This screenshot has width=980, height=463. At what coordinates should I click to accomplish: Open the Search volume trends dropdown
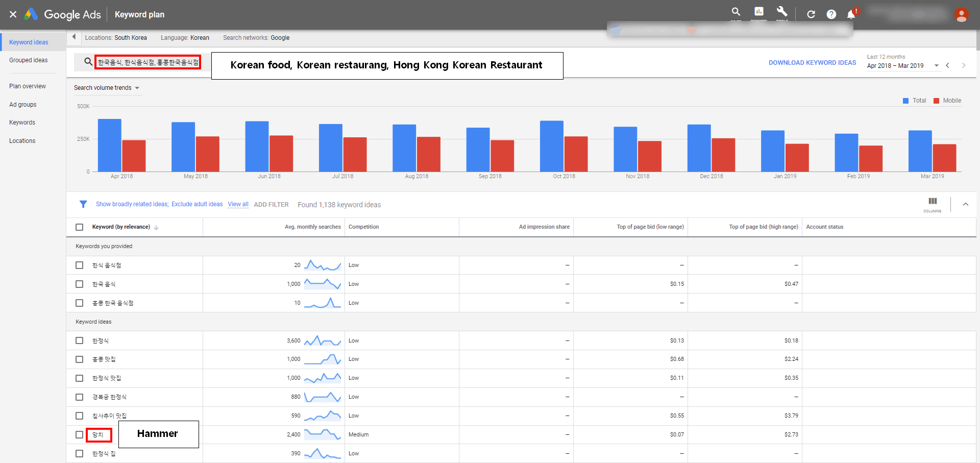pyautogui.click(x=107, y=88)
